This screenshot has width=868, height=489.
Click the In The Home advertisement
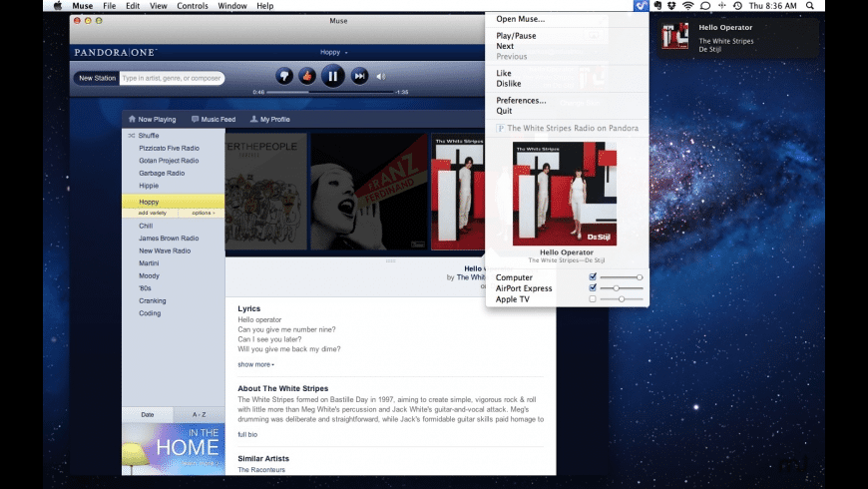[x=174, y=449]
